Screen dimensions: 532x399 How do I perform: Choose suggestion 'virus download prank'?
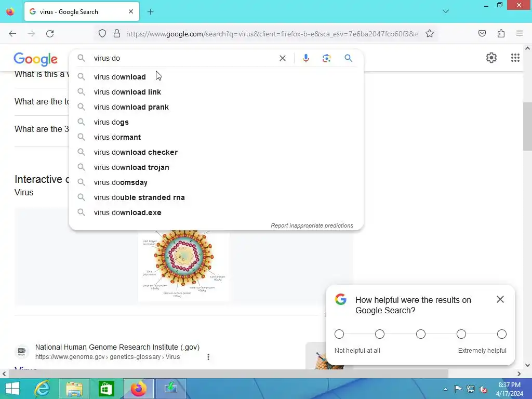(x=216, y=107)
